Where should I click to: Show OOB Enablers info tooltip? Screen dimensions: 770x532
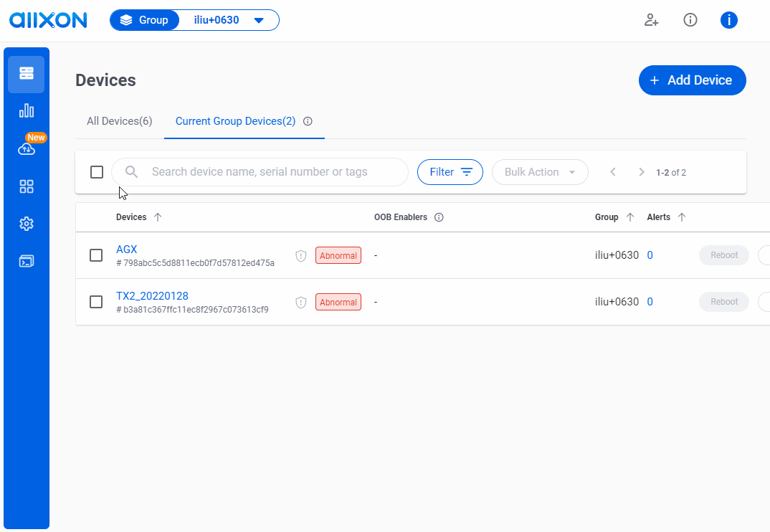[439, 217]
